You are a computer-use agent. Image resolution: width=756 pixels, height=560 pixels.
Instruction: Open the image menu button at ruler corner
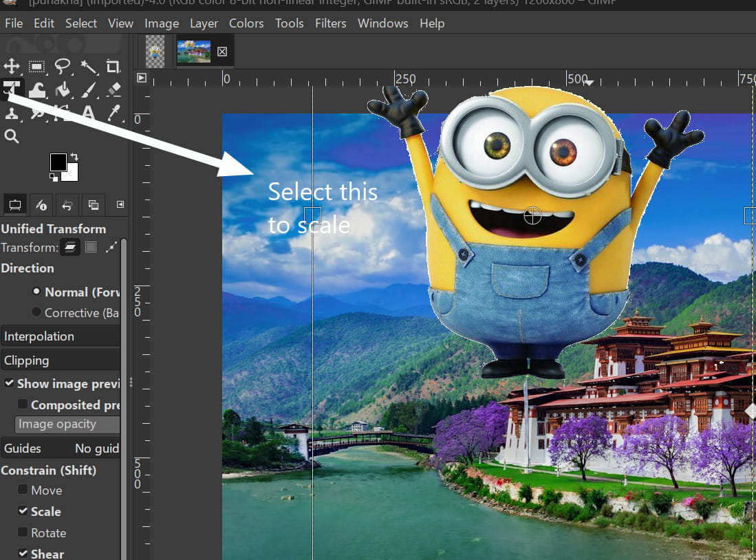(141, 78)
